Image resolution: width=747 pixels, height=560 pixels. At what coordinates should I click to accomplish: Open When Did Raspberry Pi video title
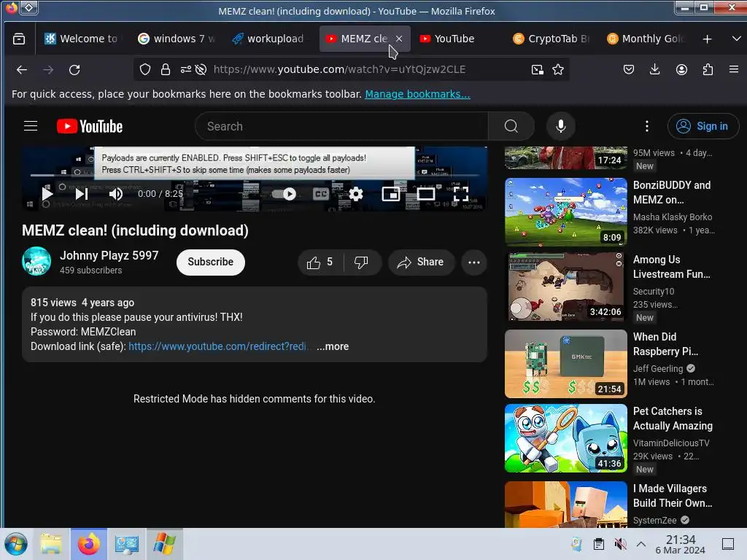pos(665,344)
